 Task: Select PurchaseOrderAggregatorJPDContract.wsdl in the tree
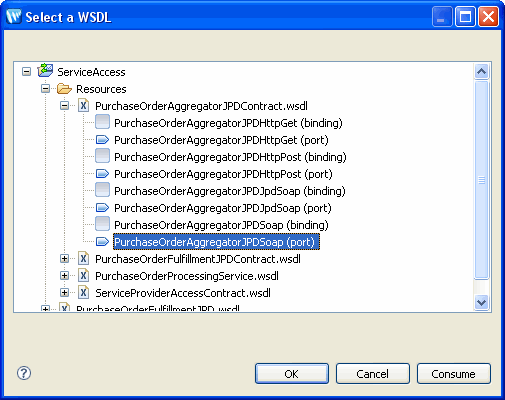pyautogui.click(x=201, y=106)
